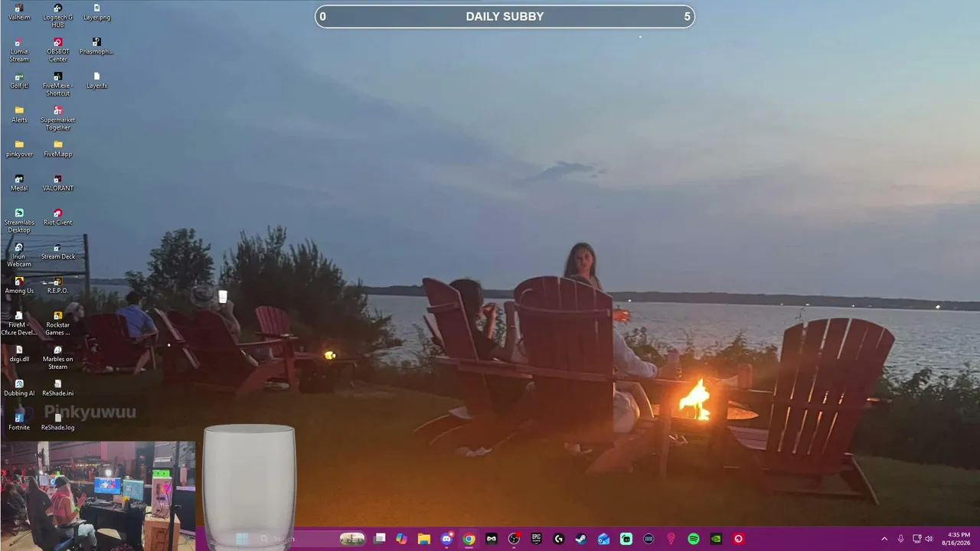The height and width of the screenshot is (551, 980).
Task: Open the Phasmophobia desktop shortcut
Action: pos(96,47)
